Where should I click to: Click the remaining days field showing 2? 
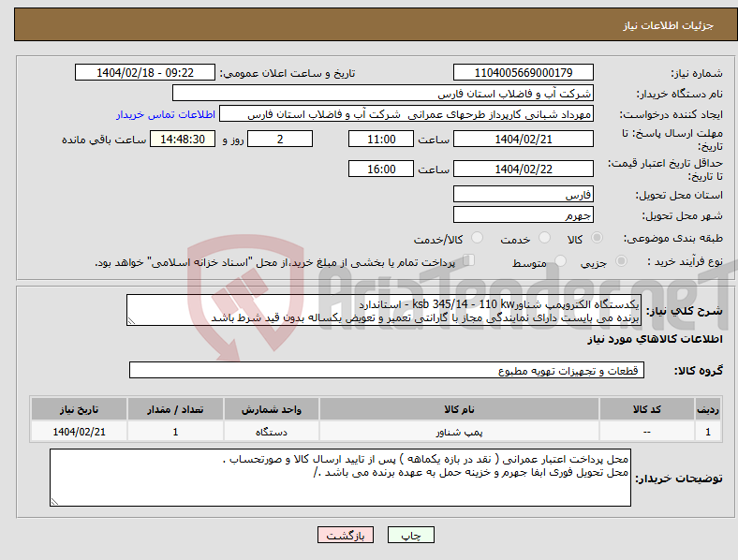coord(280,139)
